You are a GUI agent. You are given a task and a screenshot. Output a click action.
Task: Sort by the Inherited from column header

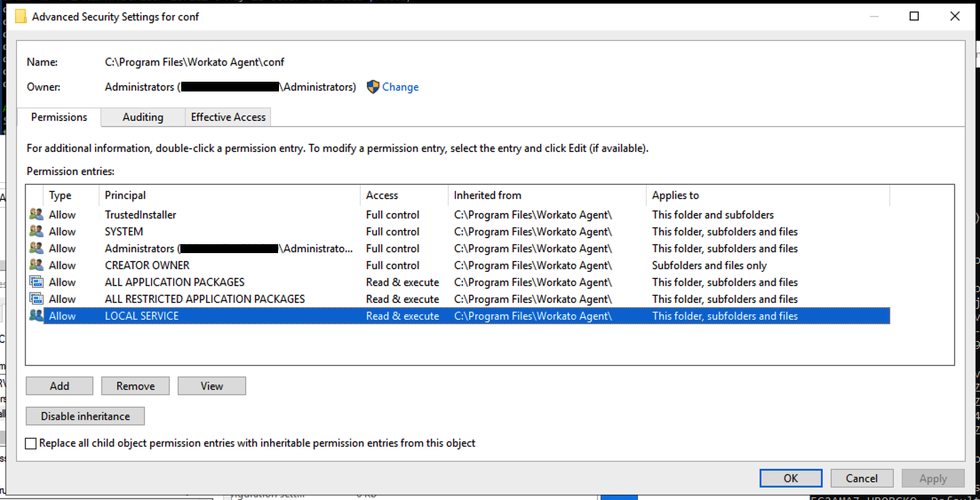(x=547, y=195)
